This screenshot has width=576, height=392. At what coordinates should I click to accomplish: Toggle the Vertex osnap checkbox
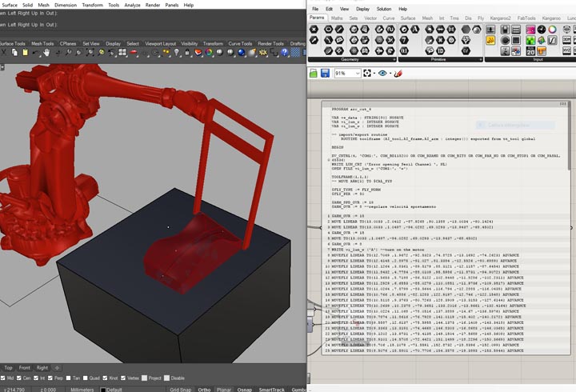(123, 378)
